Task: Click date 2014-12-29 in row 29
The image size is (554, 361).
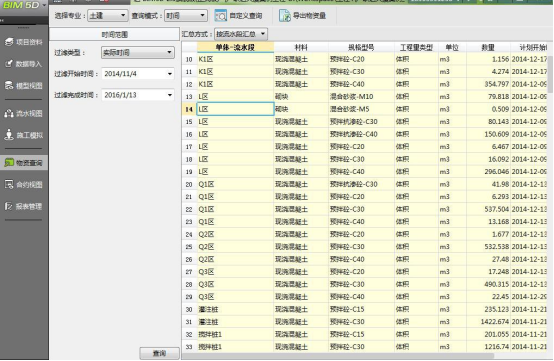Action: tap(529, 297)
